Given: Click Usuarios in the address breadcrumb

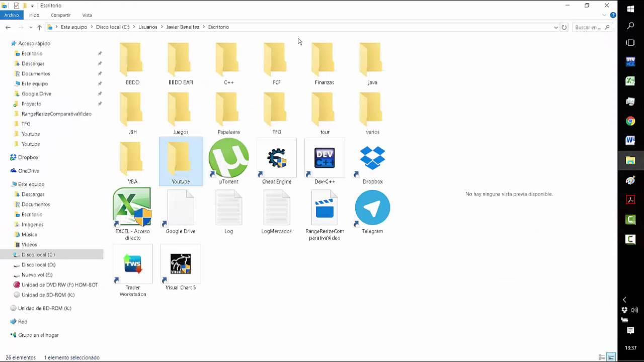Looking at the screenshot, I should (148, 27).
